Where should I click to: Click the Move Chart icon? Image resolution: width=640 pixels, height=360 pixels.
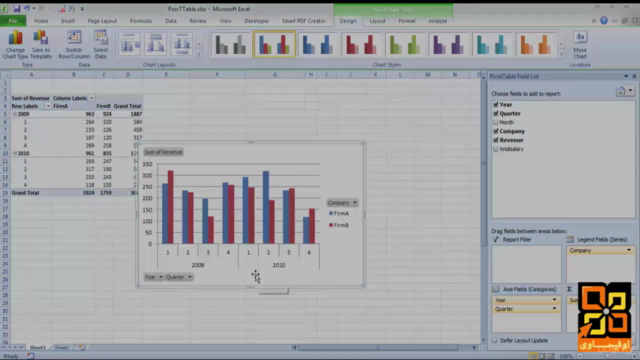[580, 44]
